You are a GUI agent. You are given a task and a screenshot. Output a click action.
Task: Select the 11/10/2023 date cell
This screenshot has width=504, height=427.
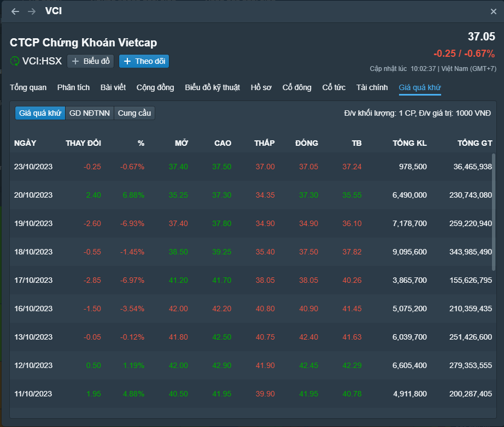[33, 394]
